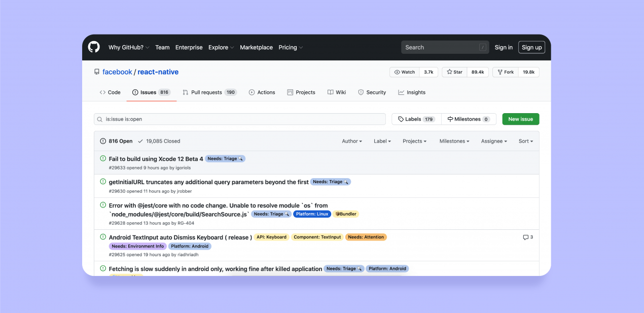644x313 pixels.
Task: Click the is:issue is:open filter field
Action: coord(240,119)
